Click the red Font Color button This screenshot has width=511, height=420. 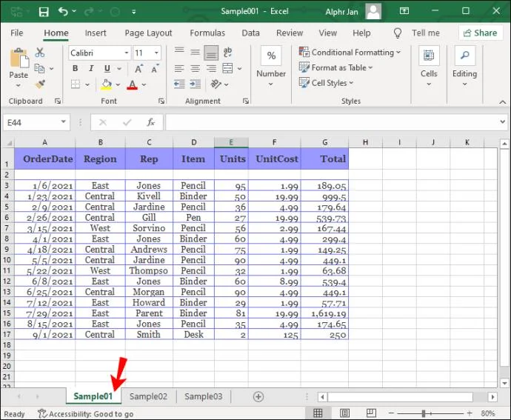click(x=133, y=84)
